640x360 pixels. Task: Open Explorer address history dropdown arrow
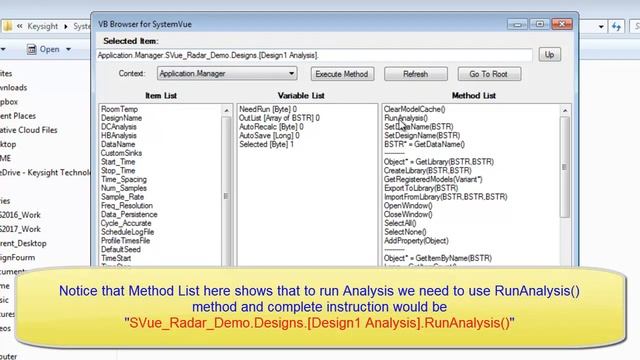click(x=601, y=27)
